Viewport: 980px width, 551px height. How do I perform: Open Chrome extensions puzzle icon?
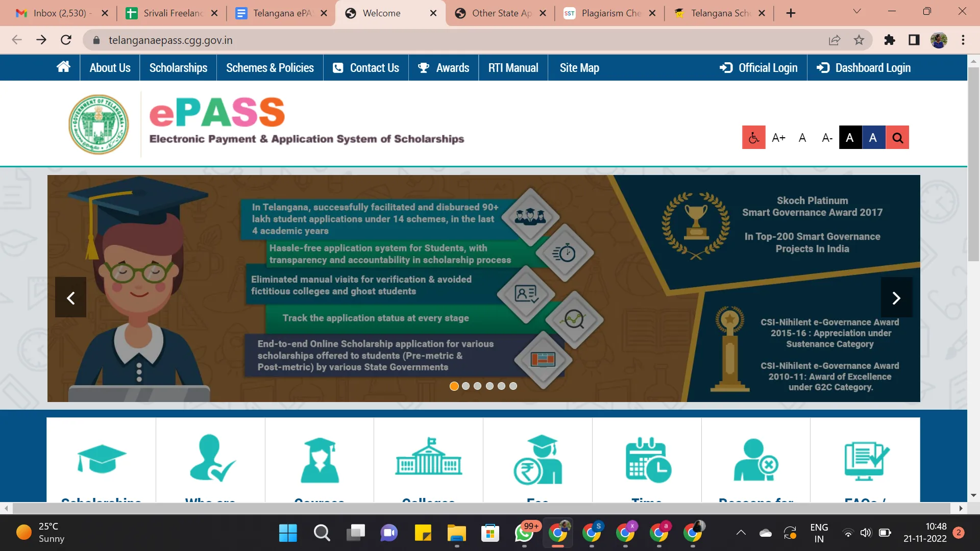tap(890, 40)
